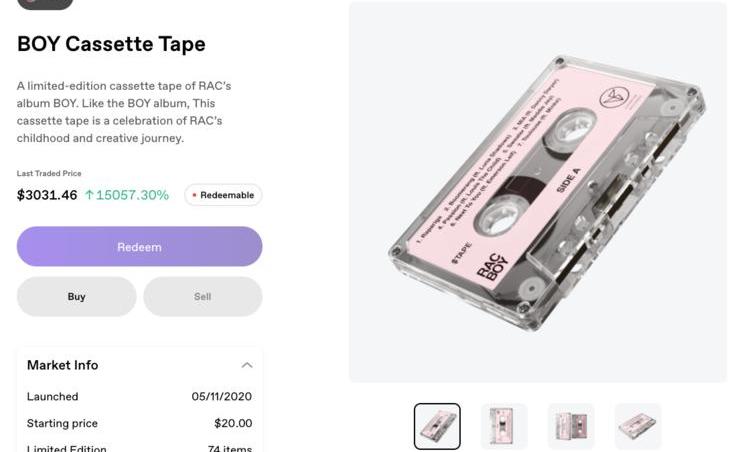The height and width of the screenshot is (452, 750).
Task: Select the first angled cassette thumbnail
Action: pos(437,426)
